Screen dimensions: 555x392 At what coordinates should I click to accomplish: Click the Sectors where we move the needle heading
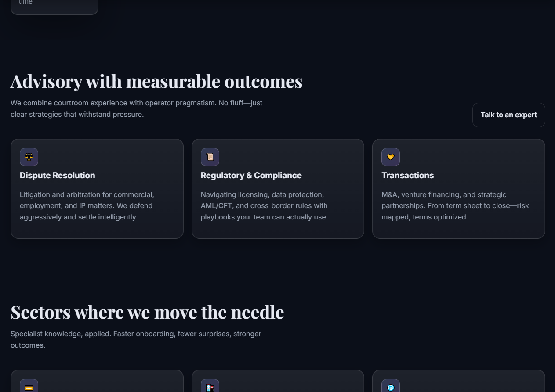coord(147,313)
